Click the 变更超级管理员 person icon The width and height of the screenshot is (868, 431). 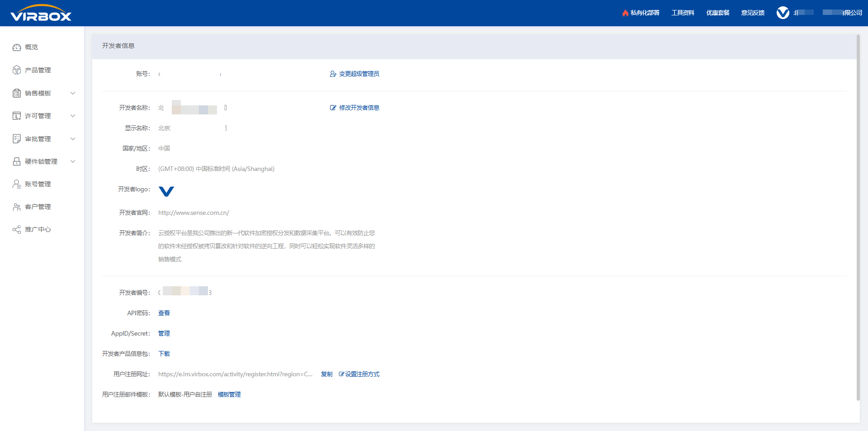tap(333, 74)
